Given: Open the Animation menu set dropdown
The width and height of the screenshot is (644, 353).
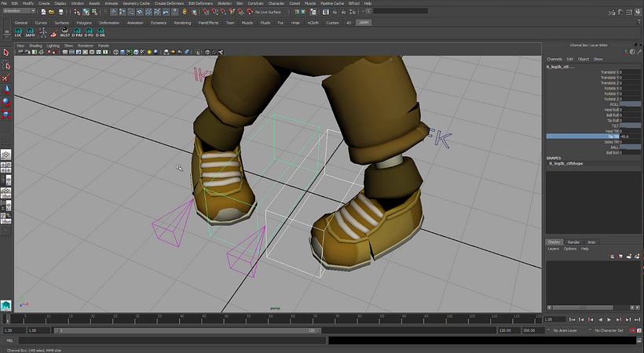Looking at the screenshot, I should tap(20, 11).
